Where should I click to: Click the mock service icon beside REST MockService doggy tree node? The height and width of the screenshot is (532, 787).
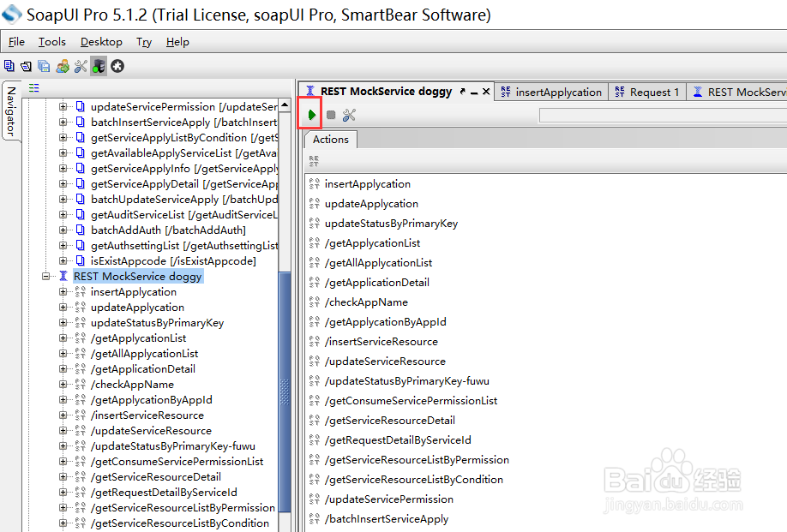[x=63, y=276]
